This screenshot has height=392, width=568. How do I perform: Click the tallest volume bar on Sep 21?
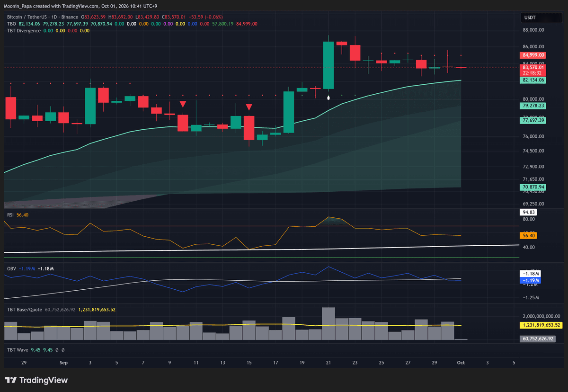point(328,324)
